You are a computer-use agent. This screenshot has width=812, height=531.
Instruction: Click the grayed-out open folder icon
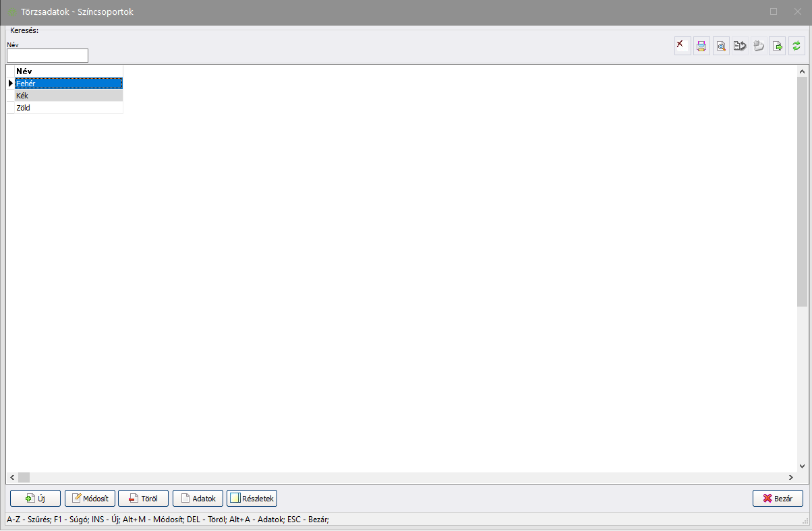[759, 46]
